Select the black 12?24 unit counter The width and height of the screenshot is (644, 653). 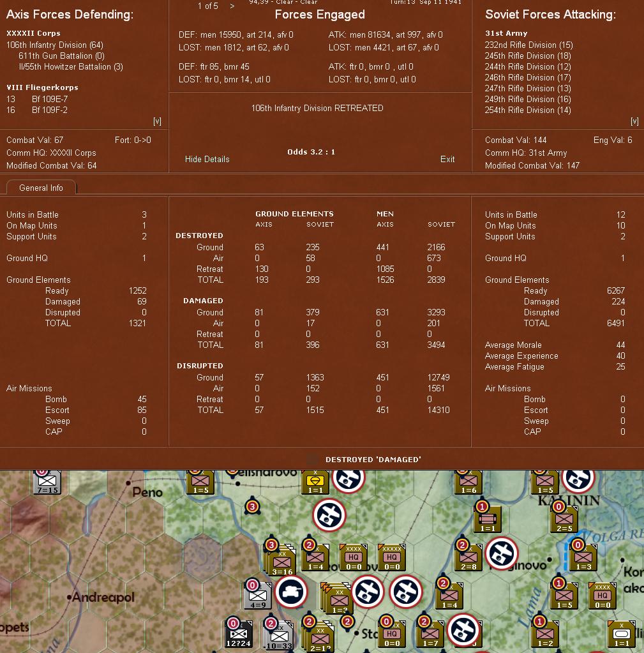pos(239,634)
